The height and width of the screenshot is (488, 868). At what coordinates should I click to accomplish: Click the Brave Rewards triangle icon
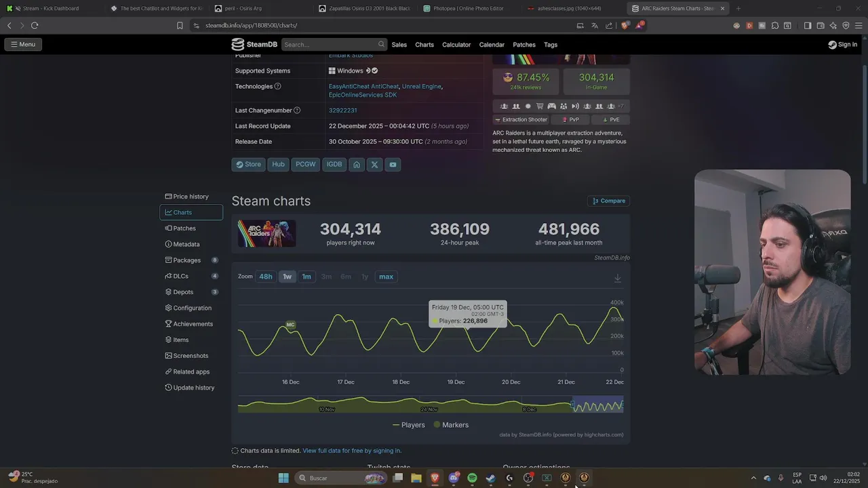coord(639,25)
